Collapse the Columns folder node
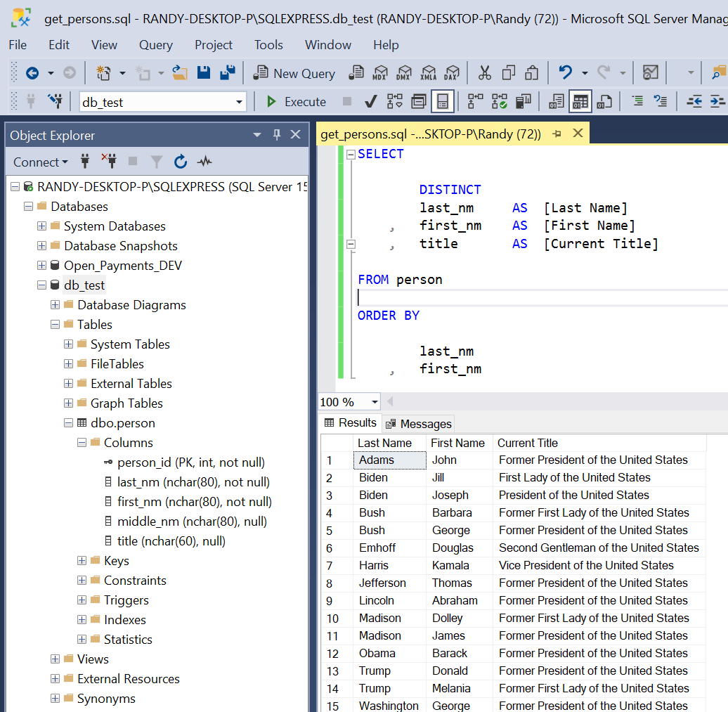 point(82,443)
